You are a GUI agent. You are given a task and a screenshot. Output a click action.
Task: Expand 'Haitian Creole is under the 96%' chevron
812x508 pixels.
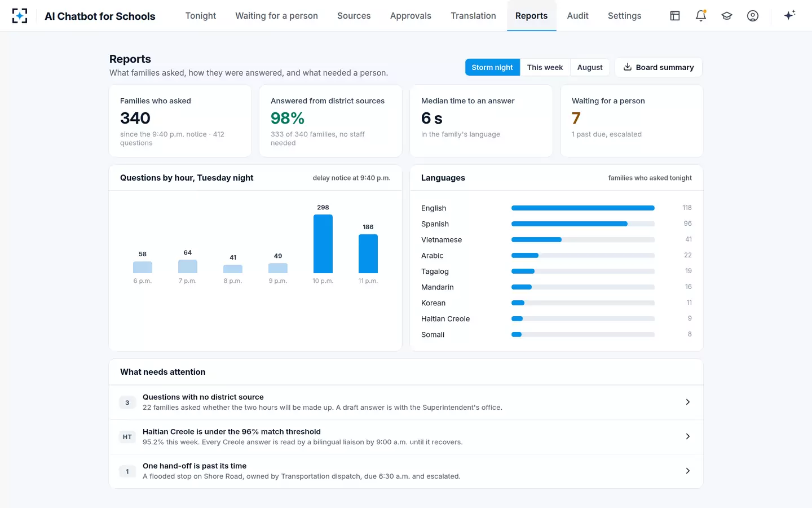pyautogui.click(x=687, y=436)
